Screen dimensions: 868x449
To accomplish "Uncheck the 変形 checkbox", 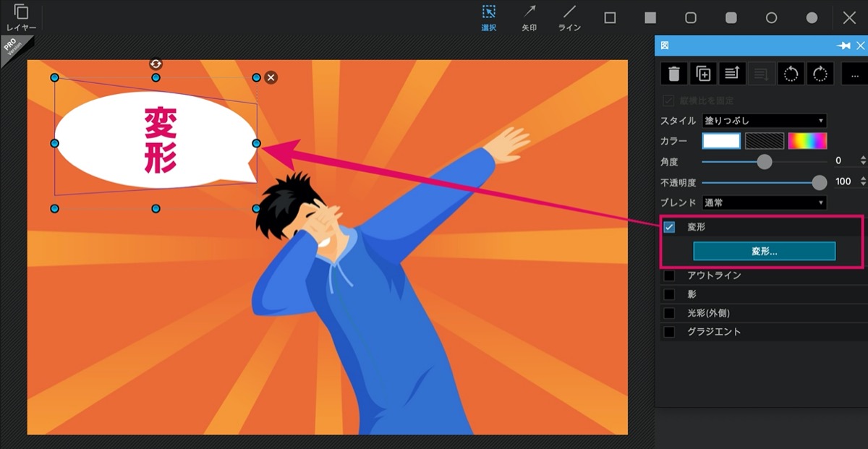I will [x=669, y=227].
